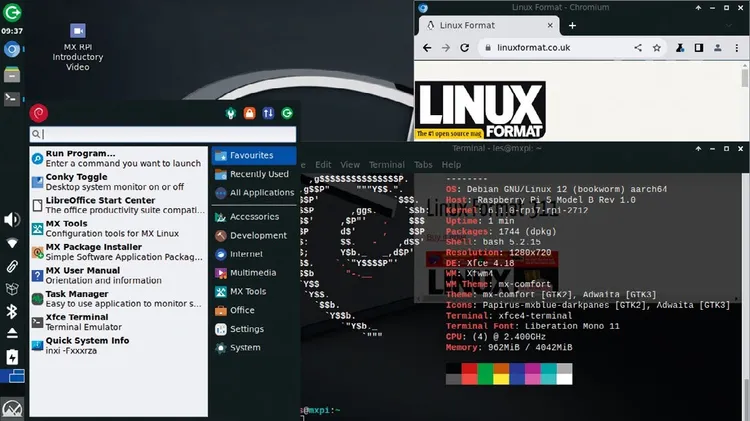
Task: Click the paperclip clipboard icon in the panel
Action: pos(12,266)
